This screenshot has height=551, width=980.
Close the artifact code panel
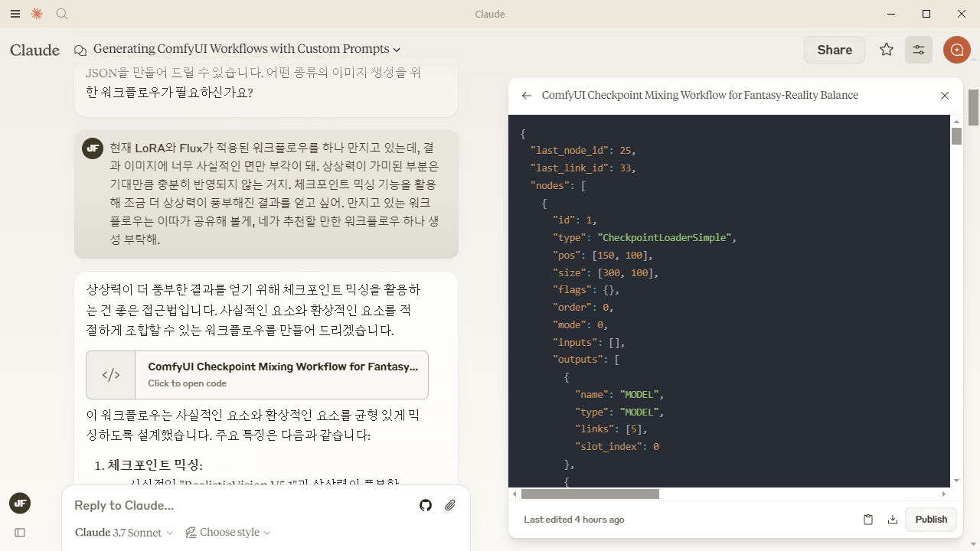click(945, 96)
